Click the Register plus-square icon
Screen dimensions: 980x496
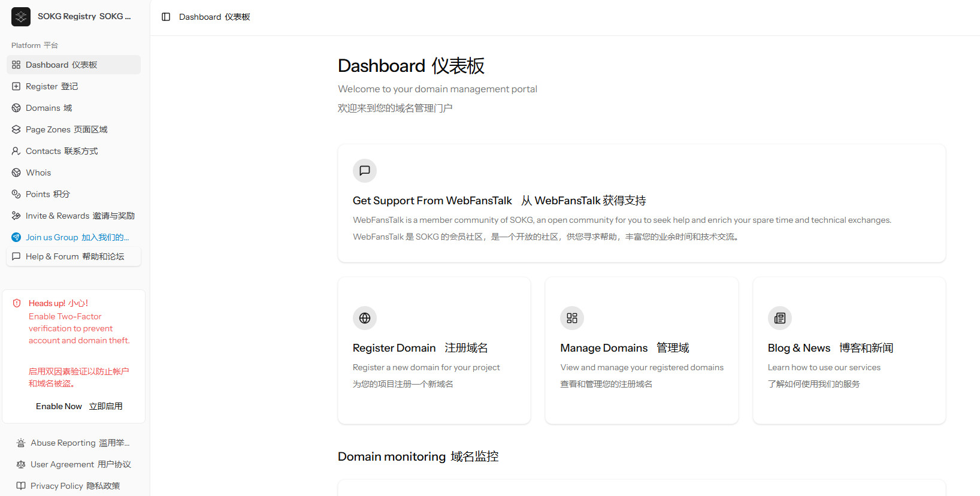(x=16, y=86)
